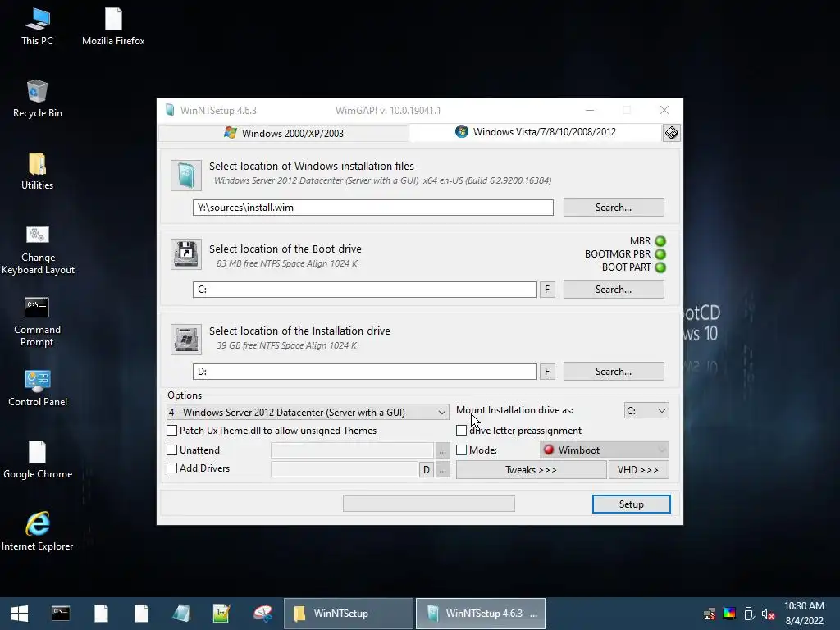840x630 pixels.
Task: Select Change Keyboard Layout shortcut
Action: (38, 249)
